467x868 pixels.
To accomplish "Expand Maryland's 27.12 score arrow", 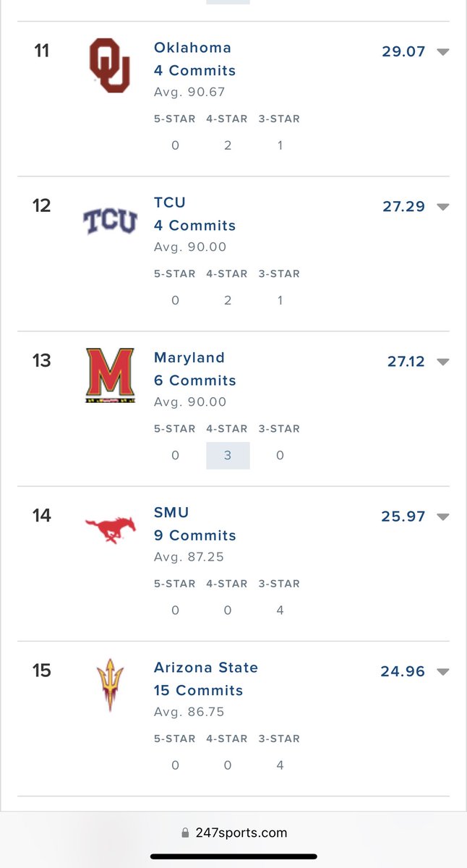I will (x=443, y=362).
